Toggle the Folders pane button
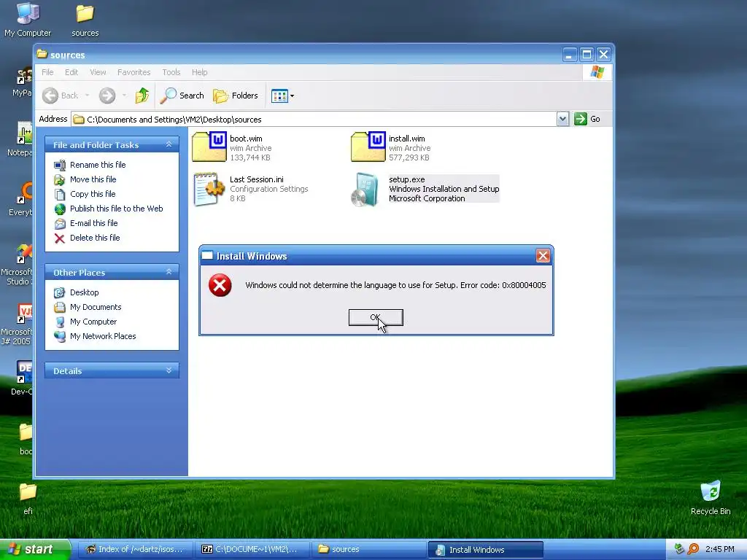The width and height of the screenshot is (747, 560). coord(236,96)
